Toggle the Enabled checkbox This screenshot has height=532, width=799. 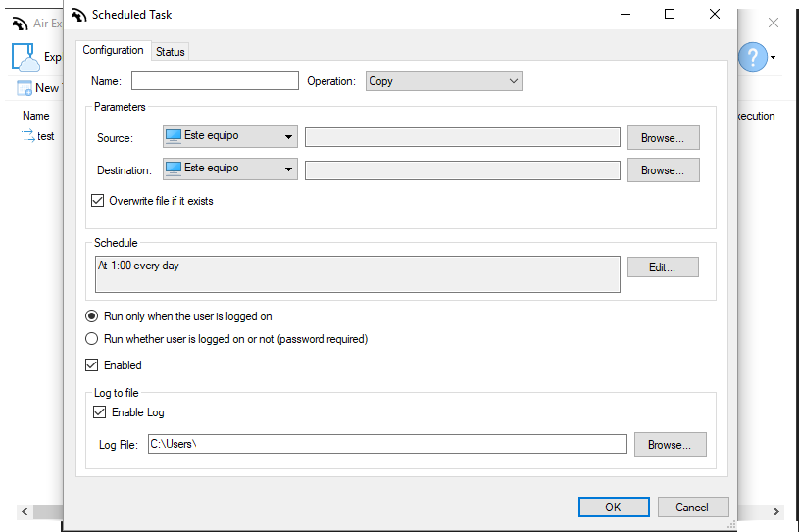[x=92, y=365]
